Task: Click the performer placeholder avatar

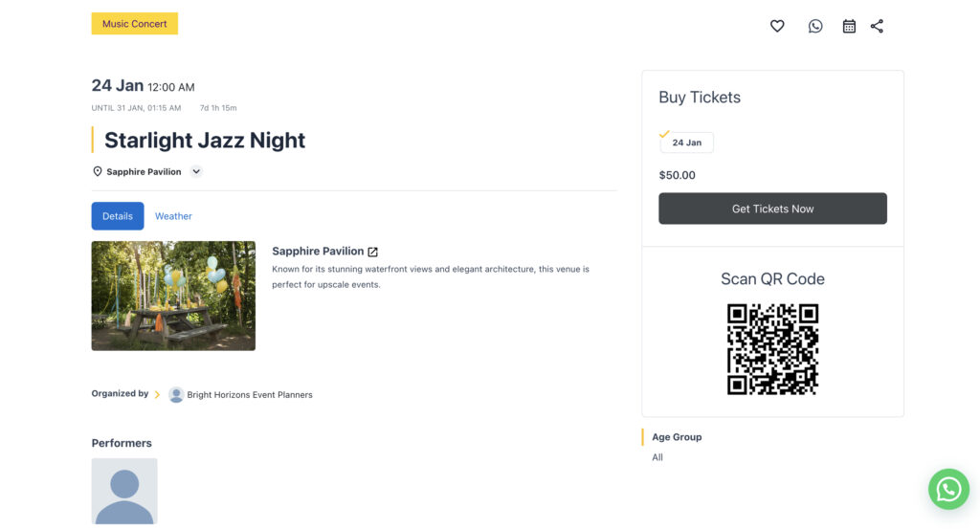Action: click(124, 491)
